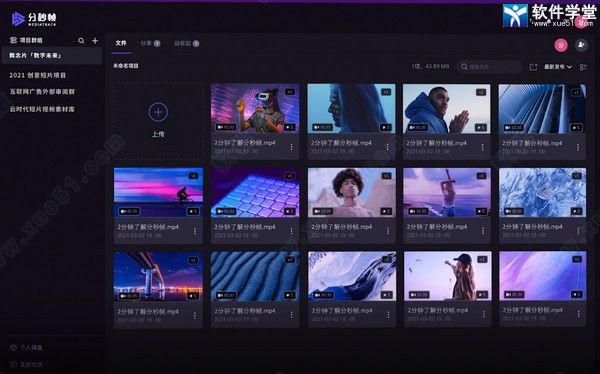This screenshot has width=600, height=374.
Task: Open the blue sand ripples thumbnail
Action: click(255, 276)
